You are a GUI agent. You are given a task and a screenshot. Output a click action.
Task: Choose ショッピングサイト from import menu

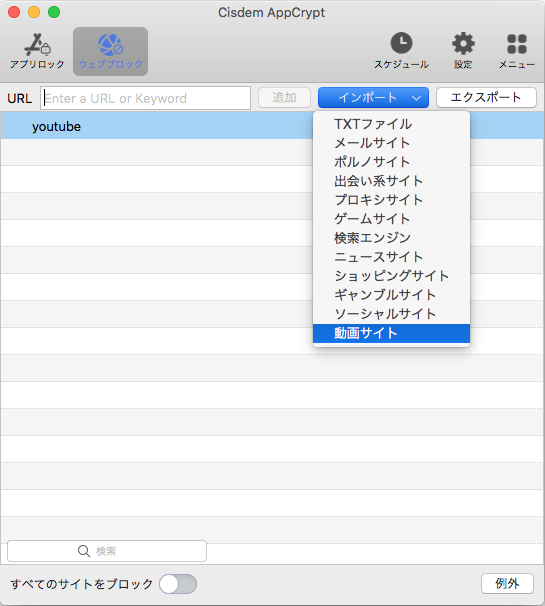click(391, 276)
